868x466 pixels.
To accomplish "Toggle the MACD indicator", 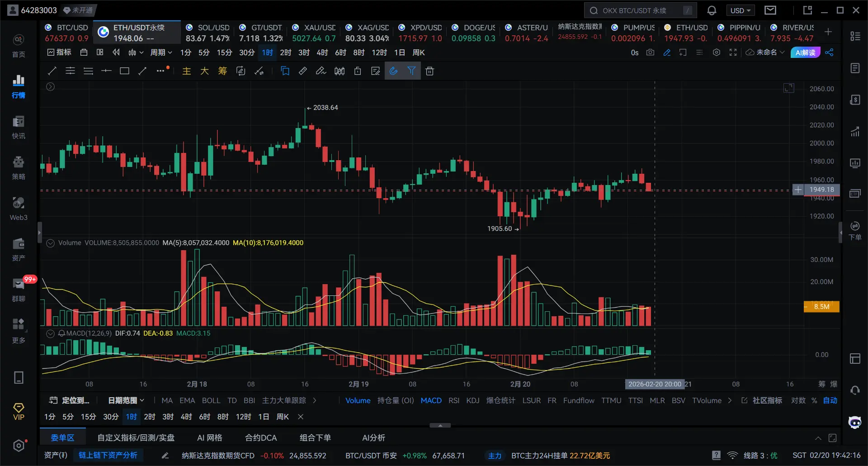I will 431,400.
